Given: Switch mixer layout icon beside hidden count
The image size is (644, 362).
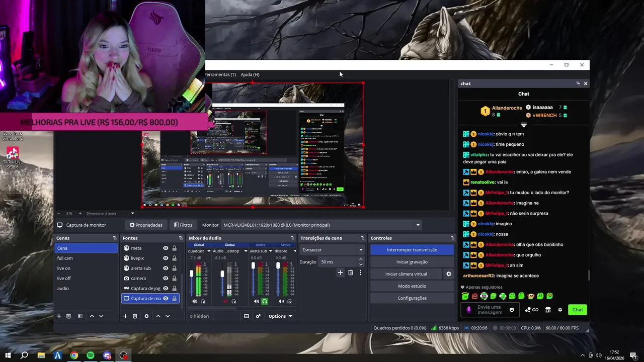Looking at the screenshot, I should (247, 316).
